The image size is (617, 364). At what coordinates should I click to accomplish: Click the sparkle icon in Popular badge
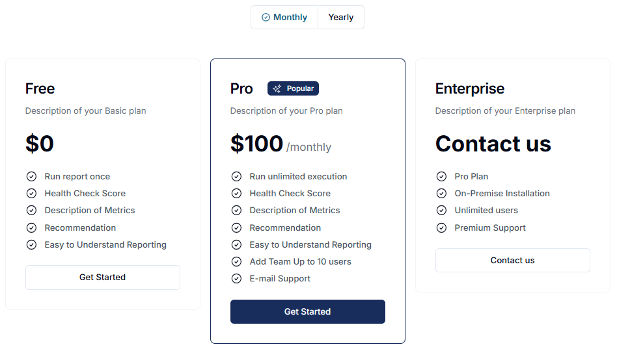[277, 89]
